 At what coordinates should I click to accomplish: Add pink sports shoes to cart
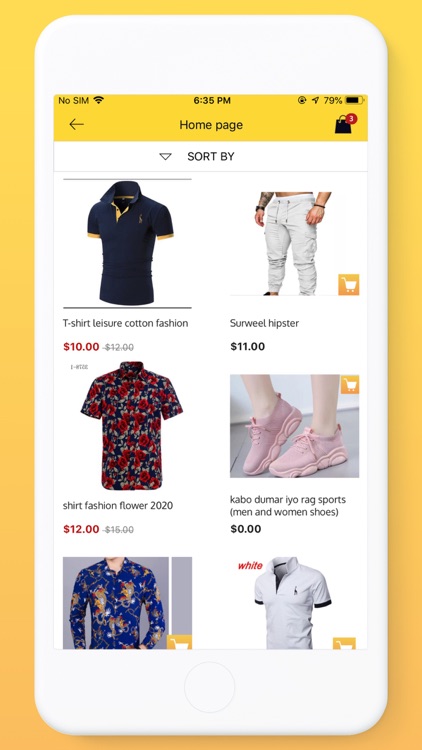tap(350, 385)
